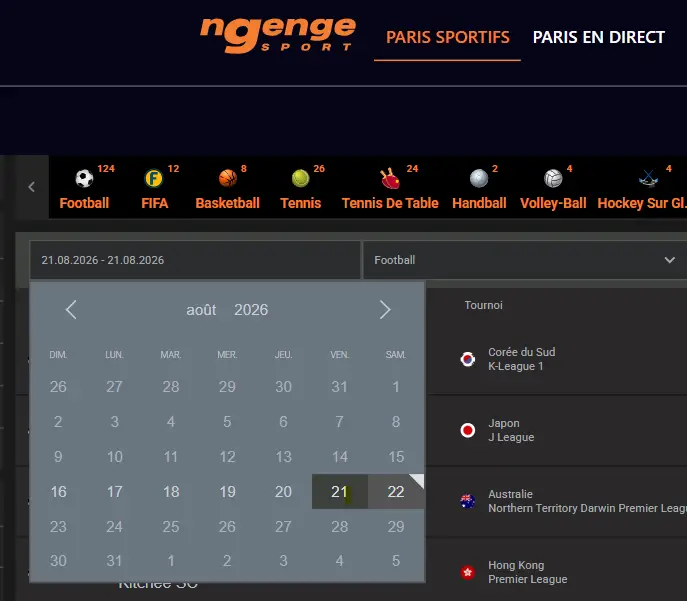Screen dimensions: 687x601
Task: Open Corée du Sud K-League 1
Action: click(521, 359)
